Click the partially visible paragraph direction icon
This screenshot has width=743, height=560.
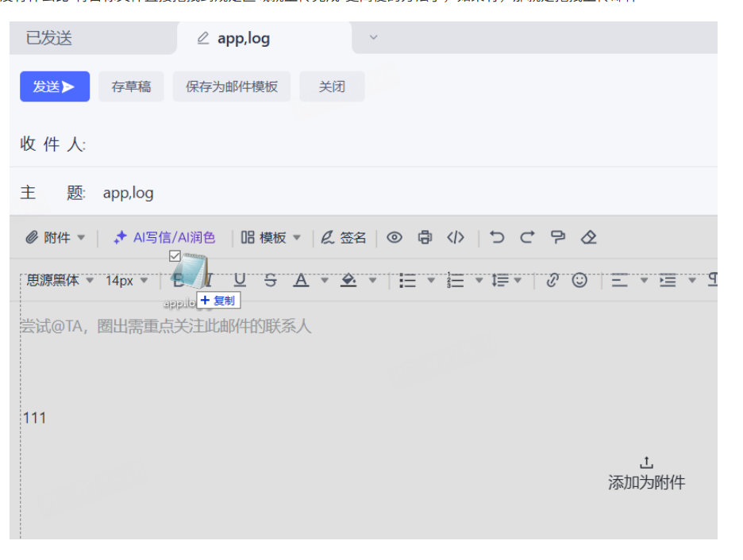pos(712,280)
